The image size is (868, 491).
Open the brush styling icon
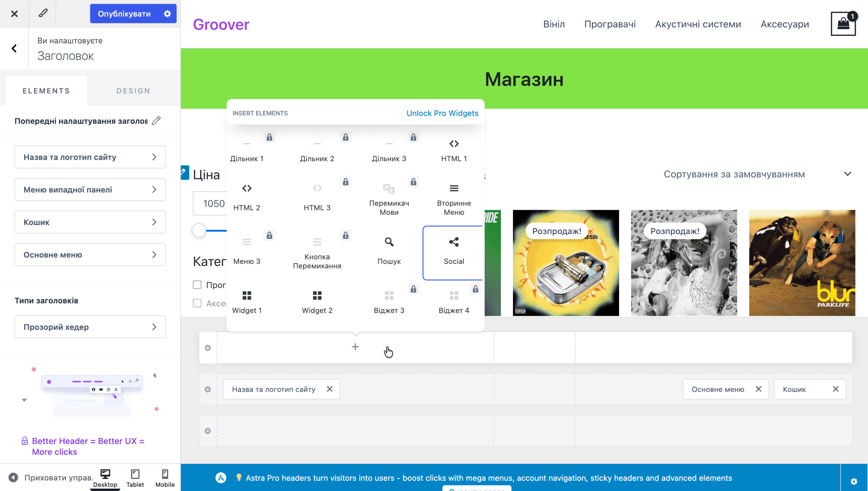[x=43, y=14]
